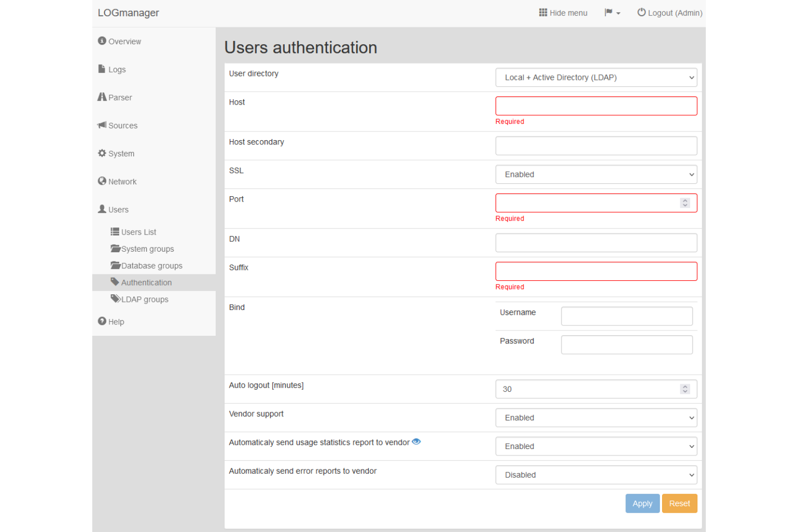This screenshot has width=798, height=532.
Task: Change the SSL dropdown from Enabled
Action: [596, 174]
